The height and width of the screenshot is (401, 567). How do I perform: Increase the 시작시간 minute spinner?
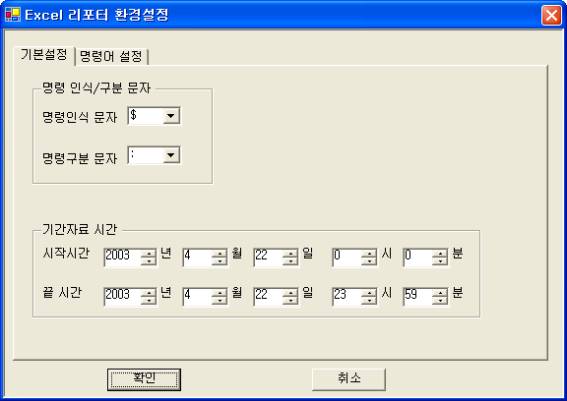440,253
